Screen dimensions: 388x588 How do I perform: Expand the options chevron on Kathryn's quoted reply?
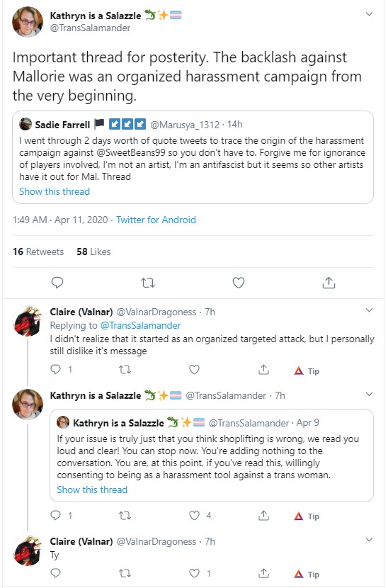tap(370, 394)
